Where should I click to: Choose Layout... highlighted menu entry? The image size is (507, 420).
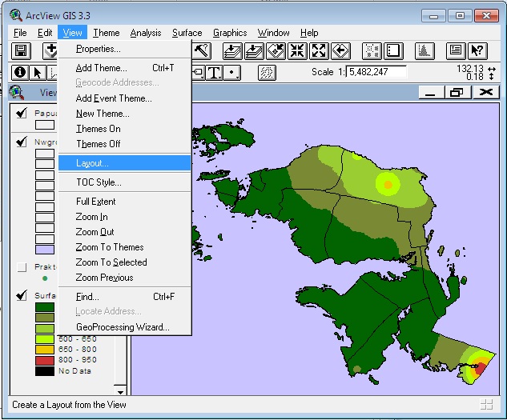click(x=125, y=163)
